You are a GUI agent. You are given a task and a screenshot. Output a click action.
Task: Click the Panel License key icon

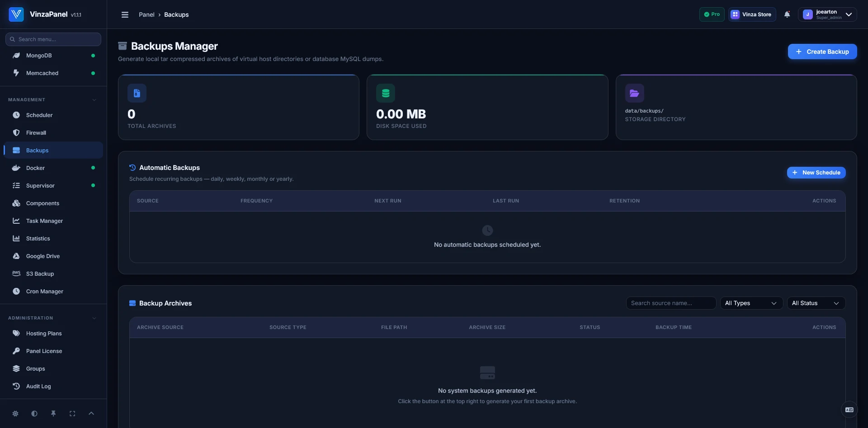(x=16, y=351)
